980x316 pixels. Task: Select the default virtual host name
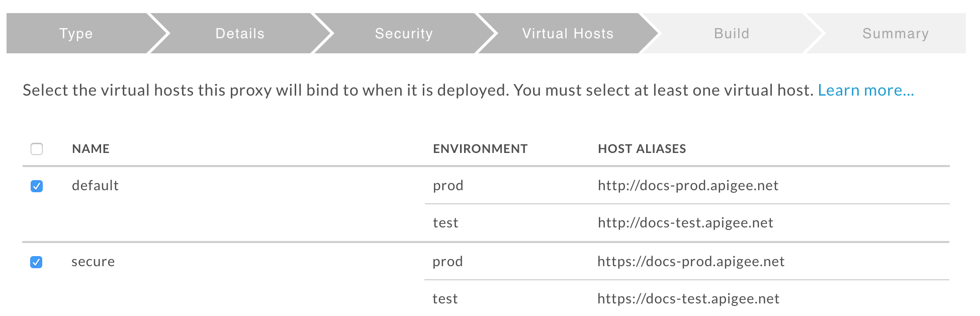pos(96,186)
